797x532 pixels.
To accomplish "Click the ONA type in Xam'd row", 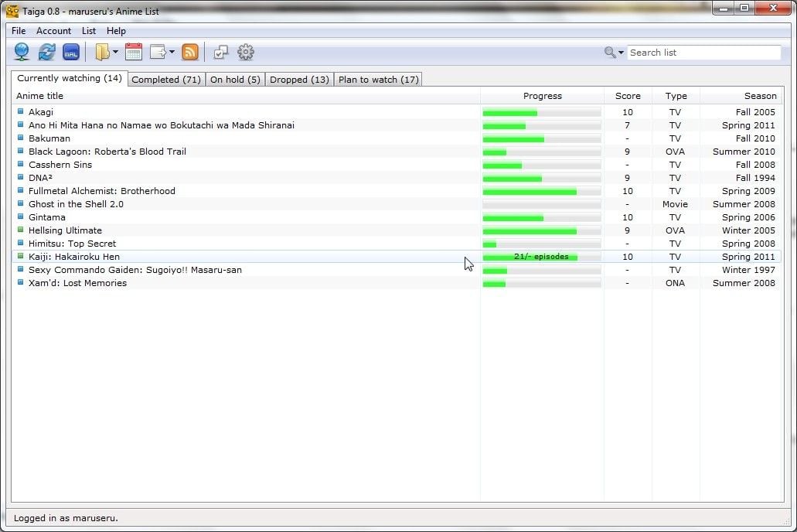I will pos(675,283).
